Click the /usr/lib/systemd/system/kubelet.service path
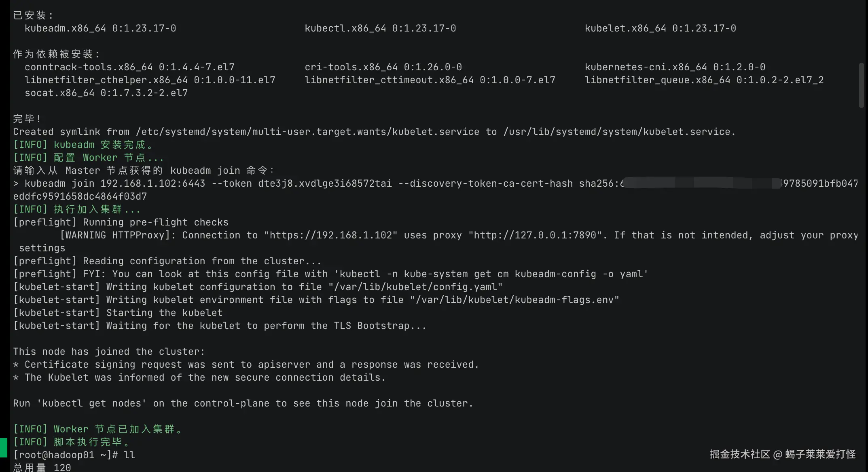This screenshot has height=472, width=868. 619,132
